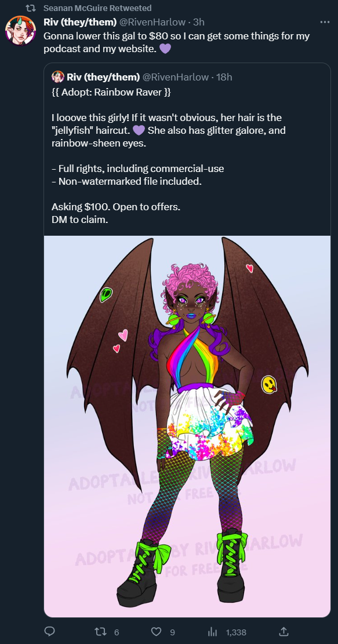Image resolution: width=338 pixels, height=644 pixels.
Task: Click the 3h timestamp
Action: pos(199,22)
